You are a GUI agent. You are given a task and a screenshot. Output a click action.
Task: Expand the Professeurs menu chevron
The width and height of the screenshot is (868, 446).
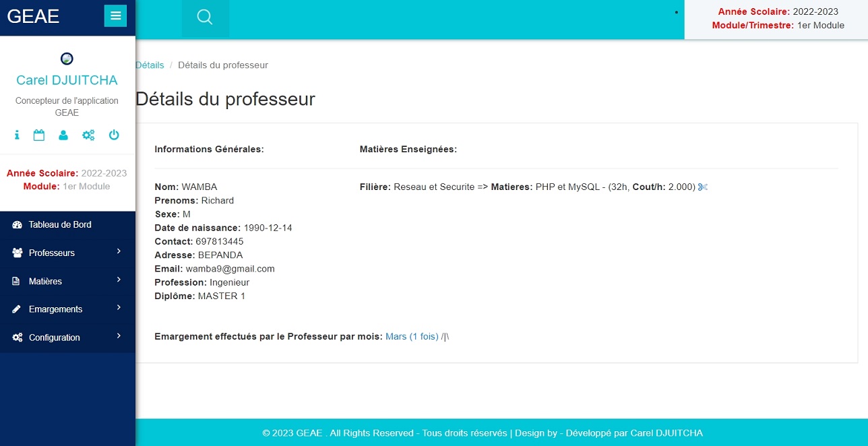119,252
